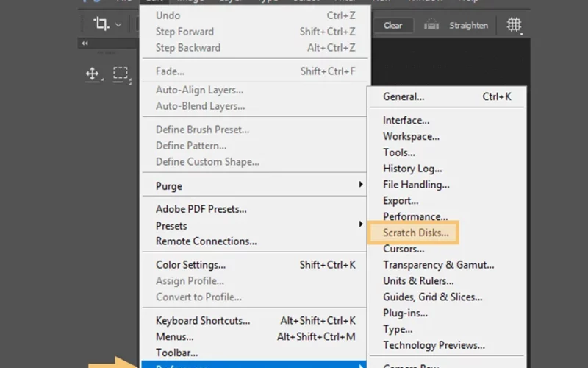Open Guides, Grid & Slices... preferences
The image size is (588, 368).
click(447, 297)
